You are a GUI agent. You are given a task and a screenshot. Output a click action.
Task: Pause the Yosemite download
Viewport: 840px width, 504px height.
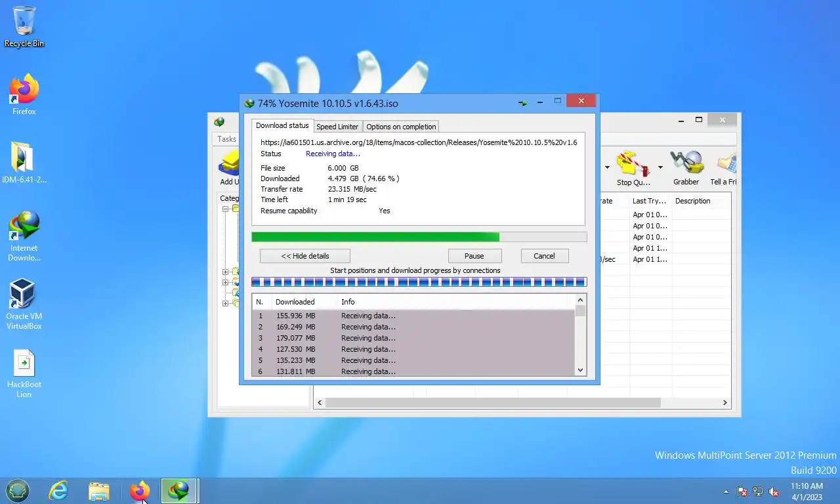[x=474, y=256]
